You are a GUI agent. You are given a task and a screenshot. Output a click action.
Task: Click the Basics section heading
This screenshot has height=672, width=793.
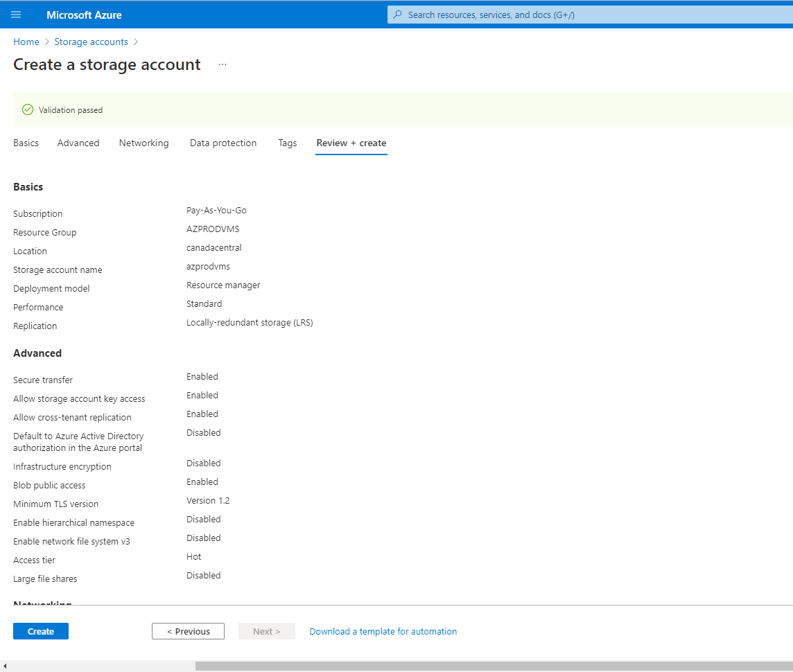pos(28,187)
